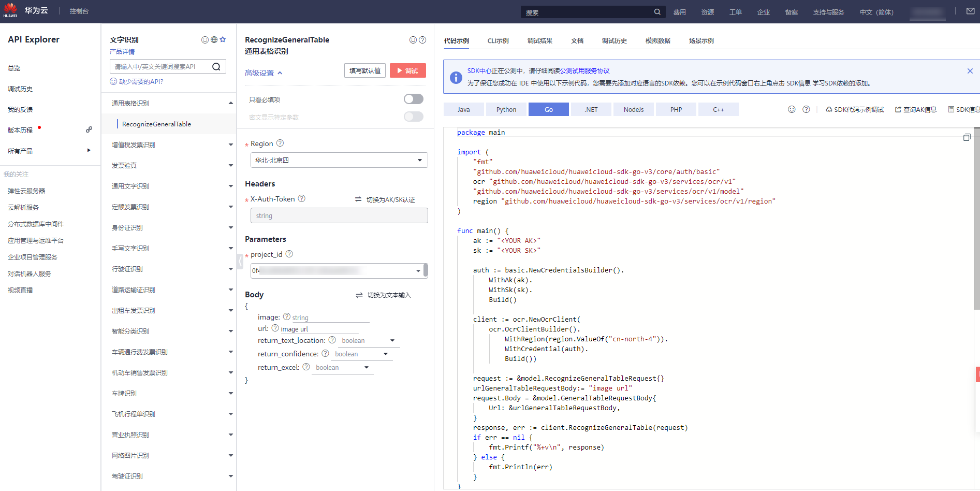Click the API search magnifier icon

pyautogui.click(x=216, y=66)
